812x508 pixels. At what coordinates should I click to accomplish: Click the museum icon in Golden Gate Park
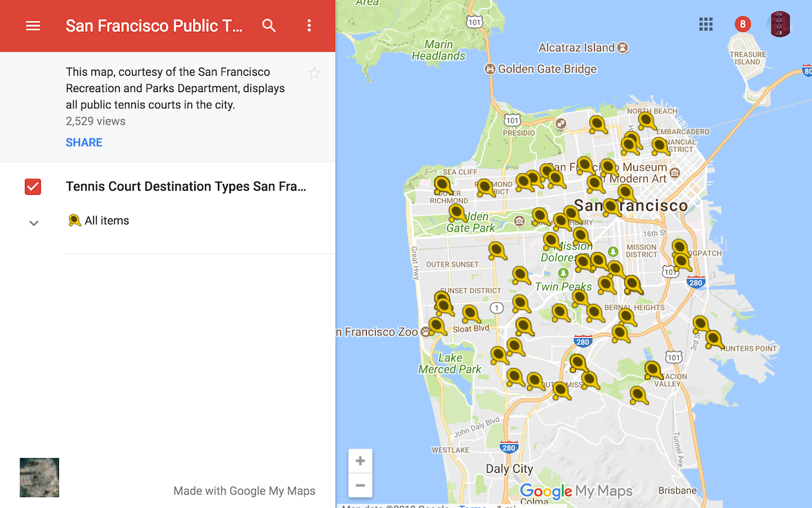point(519,221)
